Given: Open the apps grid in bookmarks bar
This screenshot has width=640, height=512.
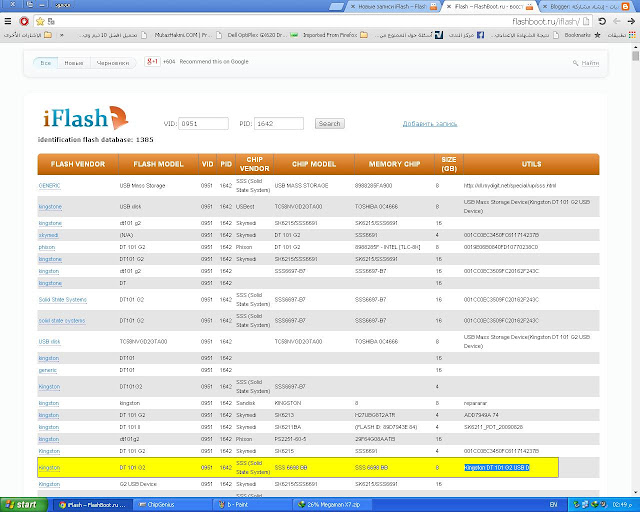Looking at the screenshot, I should [x=632, y=35].
